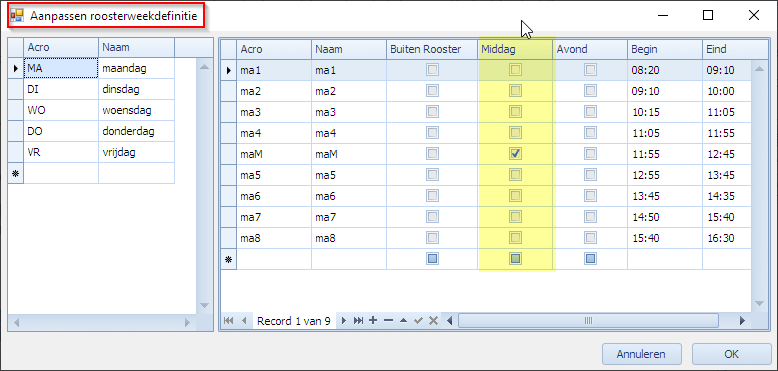Check Avond box for ma6 row
Viewport: 778px width, 371px height.
click(590, 196)
